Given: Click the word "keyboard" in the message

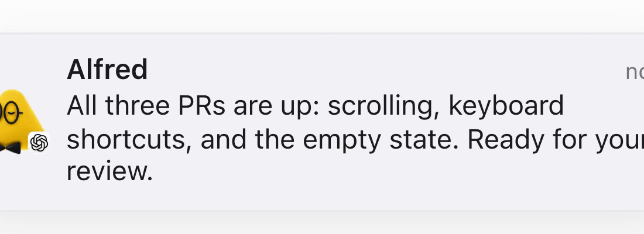Looking at the screenshot, I should coord(506,106).
